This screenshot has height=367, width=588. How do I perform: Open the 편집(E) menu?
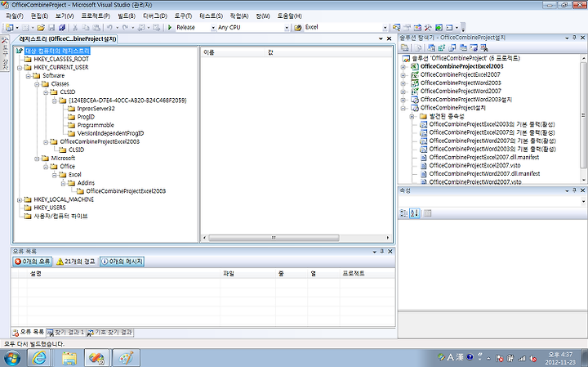(39, 16)
